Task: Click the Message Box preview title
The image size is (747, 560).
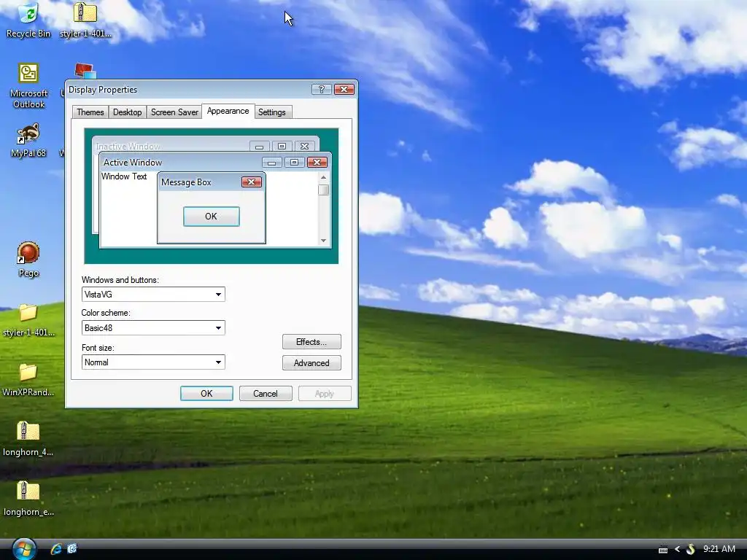Action: pos(186,182)
